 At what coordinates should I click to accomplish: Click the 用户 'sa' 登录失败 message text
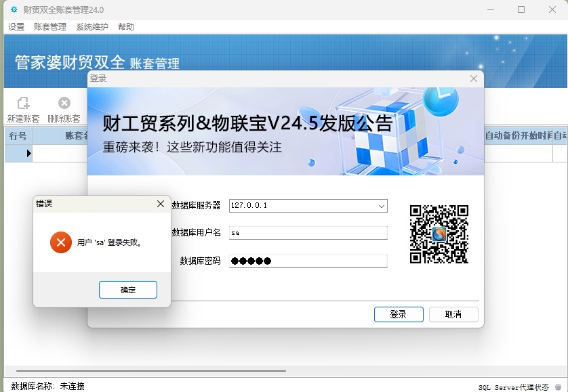(109, 242)
